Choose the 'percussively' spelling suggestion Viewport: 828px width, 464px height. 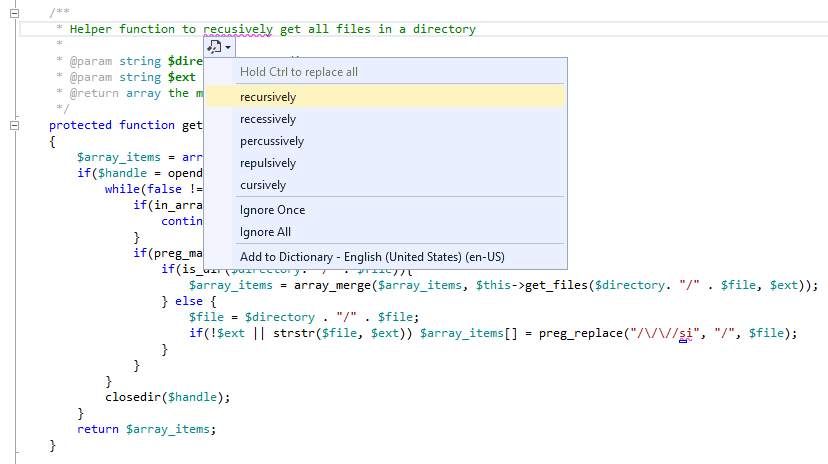tap(385, 141)
